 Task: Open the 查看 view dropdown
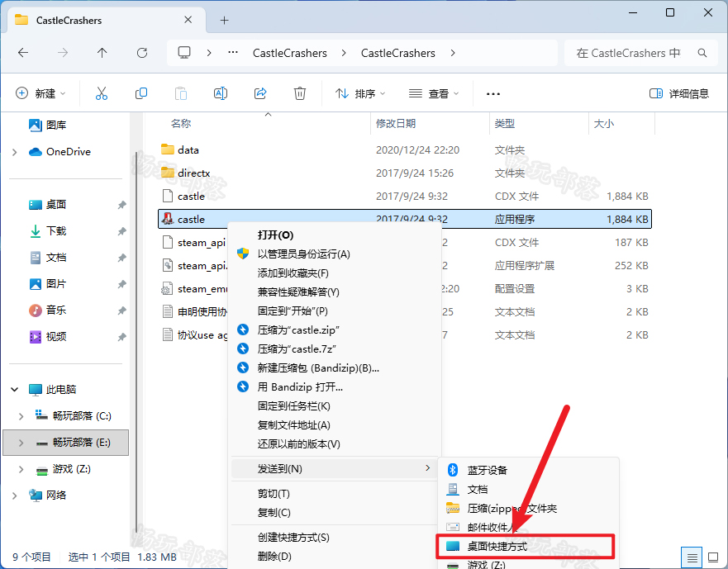[434, 94]
